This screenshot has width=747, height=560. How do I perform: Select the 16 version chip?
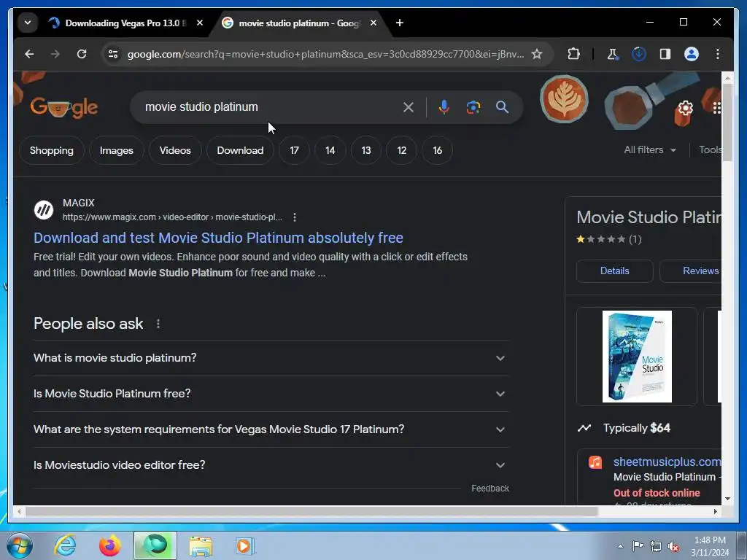(438, 150)
